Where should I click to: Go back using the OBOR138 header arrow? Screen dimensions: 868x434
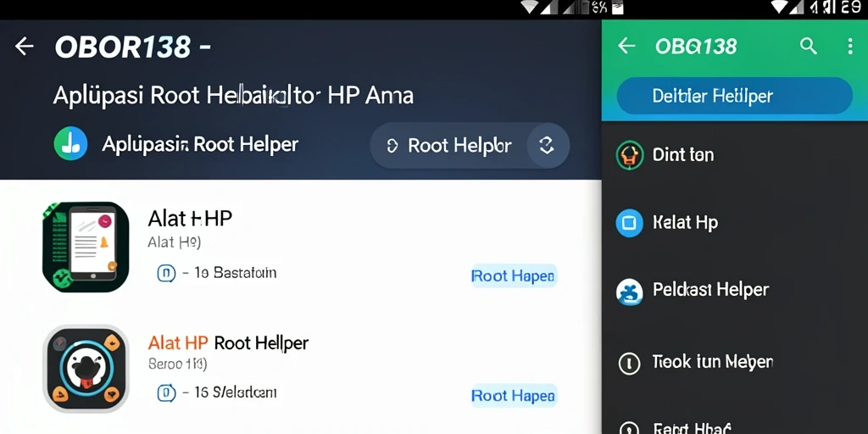pyautogui.click(x=25, y=47)
